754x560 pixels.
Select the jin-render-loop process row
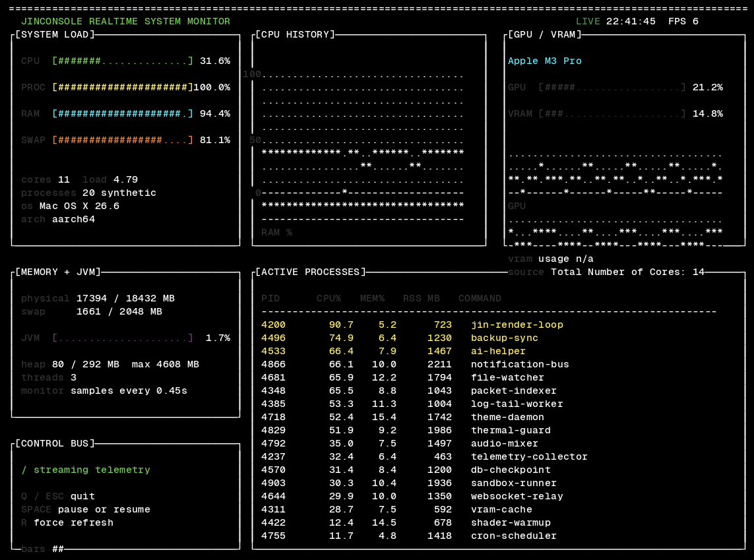pos(412,325)
